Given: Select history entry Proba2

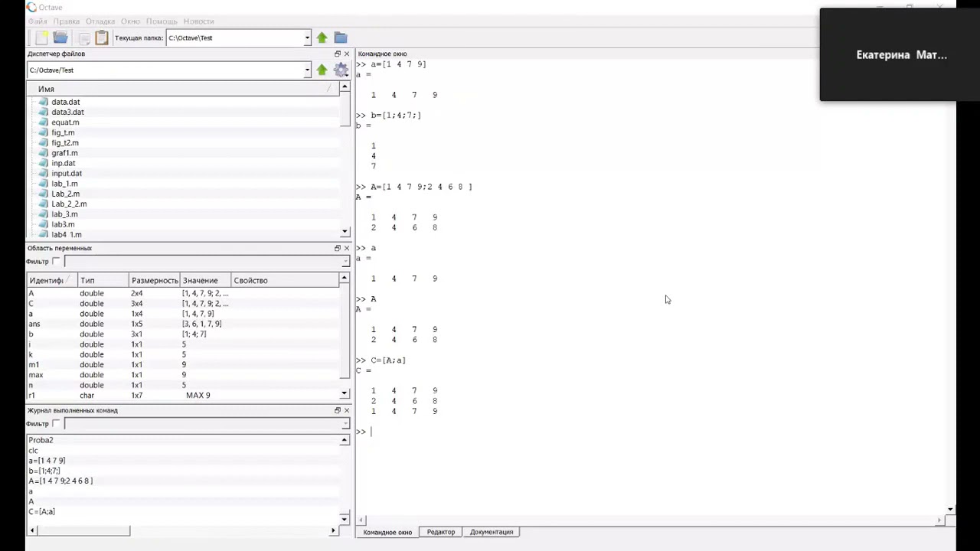Looking at the screenshot, I should (x=41, y=440).
